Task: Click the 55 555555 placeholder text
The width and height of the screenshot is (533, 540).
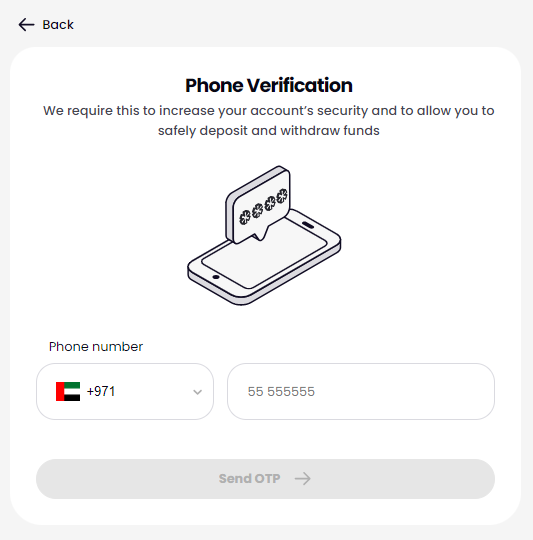Action: click(x=281, y=392)
